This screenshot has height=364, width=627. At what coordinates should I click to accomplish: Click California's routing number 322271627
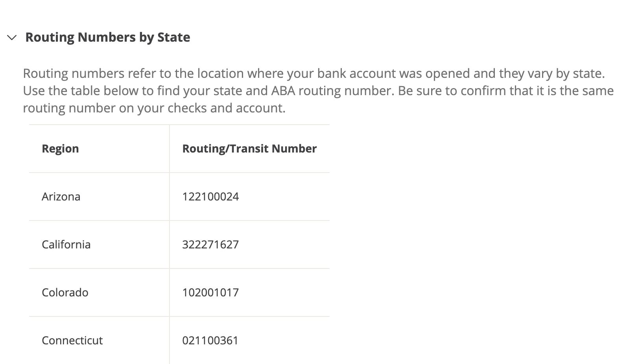[210, 245]
